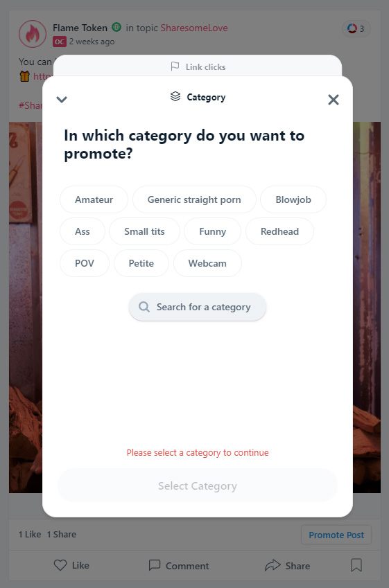Viewport: 389px width, 588px height.
Task: Click the magnifier search icon
Action: point(144,307)
